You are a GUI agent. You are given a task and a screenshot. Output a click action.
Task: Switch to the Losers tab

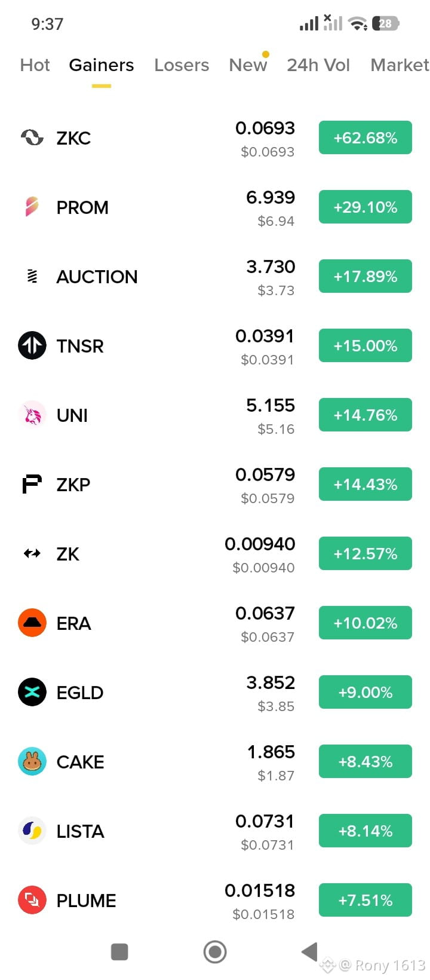tap(182, 65)
